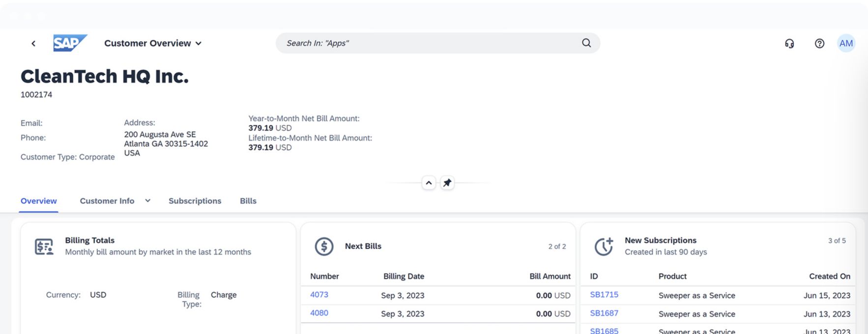Click the New Subscriptions clock icon

click(604, 246)
